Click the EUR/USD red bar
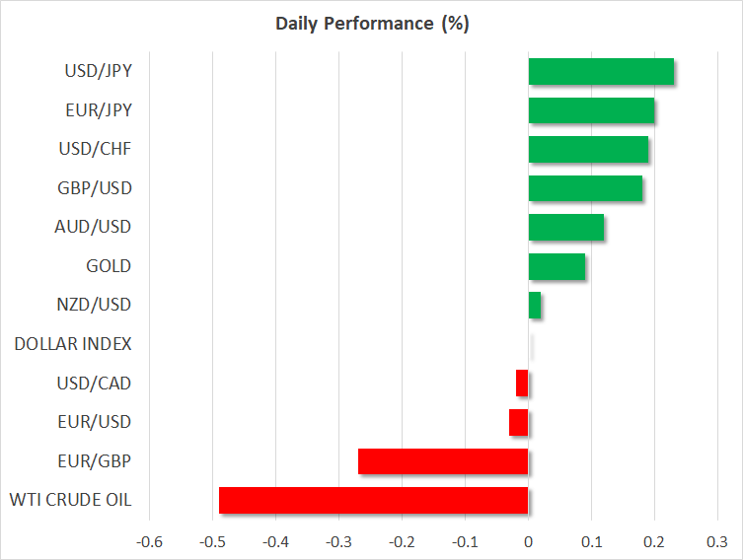 coord(519,422)
